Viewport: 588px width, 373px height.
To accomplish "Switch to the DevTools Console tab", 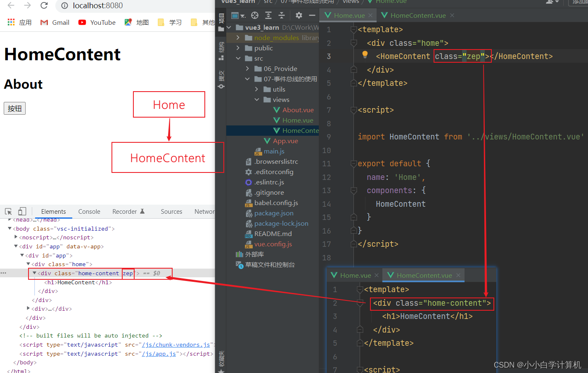I will [x=89, y=211].
